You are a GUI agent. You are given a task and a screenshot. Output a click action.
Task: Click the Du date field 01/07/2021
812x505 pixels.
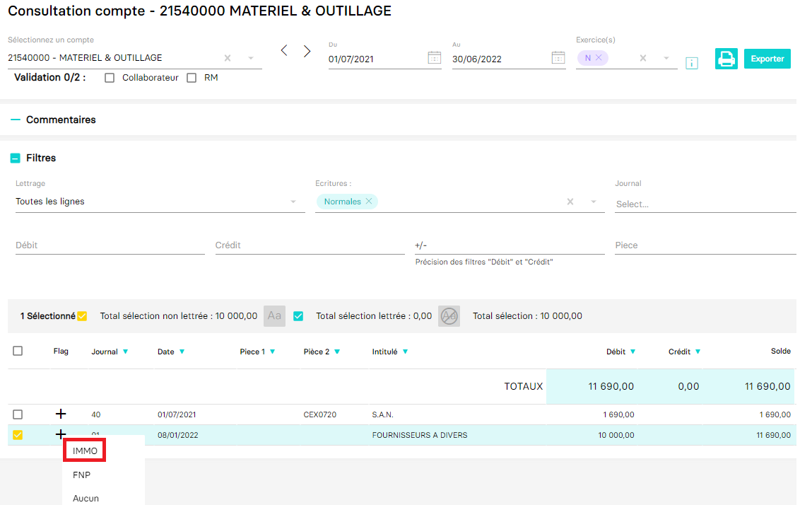click(x=377, y=59)
